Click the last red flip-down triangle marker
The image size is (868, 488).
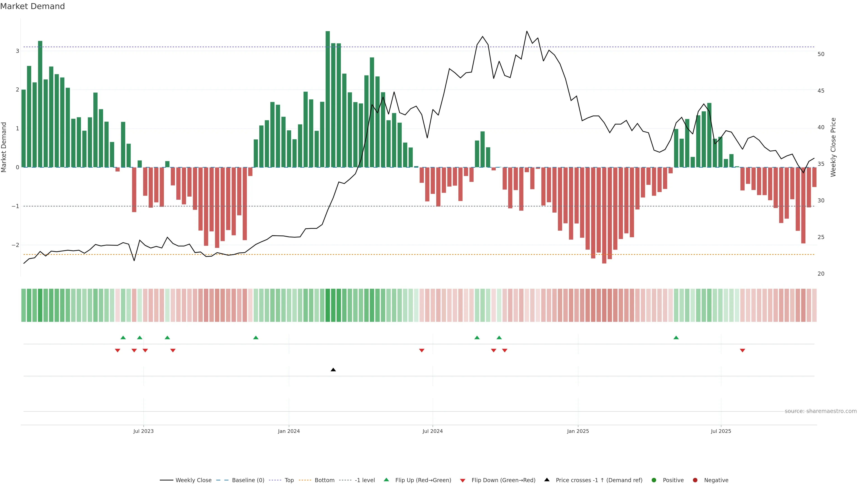[x=742, y=351]
